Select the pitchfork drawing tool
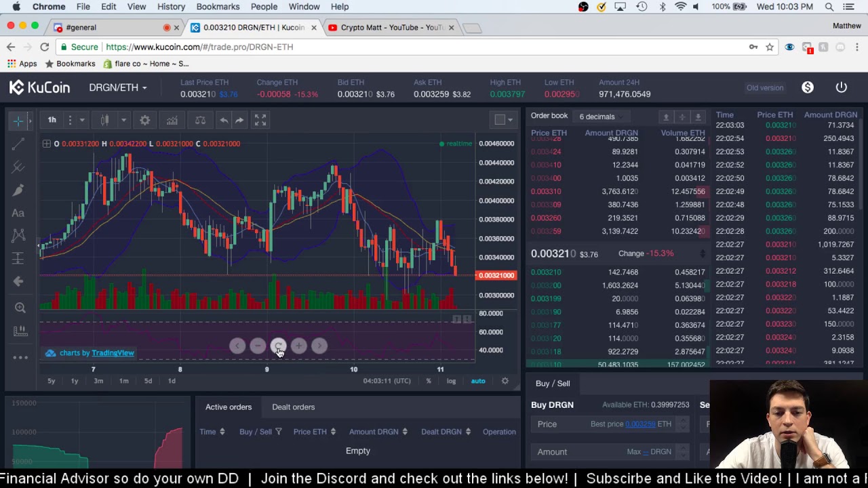The width and height of the screenshot is (868, 488). click(x=18, y=167)
